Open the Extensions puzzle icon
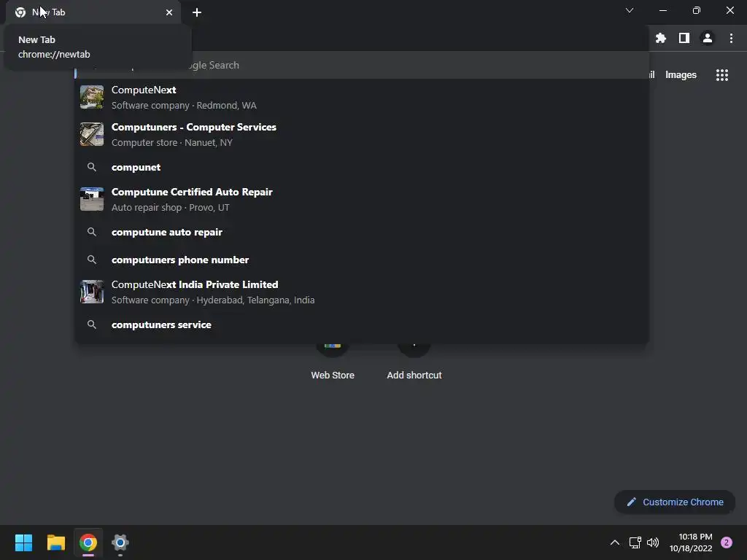The width and height of the screenshot is (747, 560). [660, 38]
